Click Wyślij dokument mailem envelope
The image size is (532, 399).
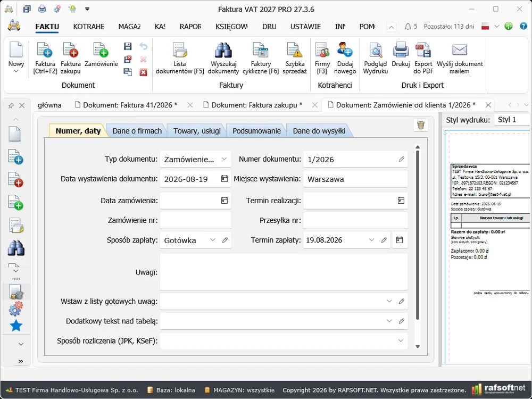tap(460, 57)
